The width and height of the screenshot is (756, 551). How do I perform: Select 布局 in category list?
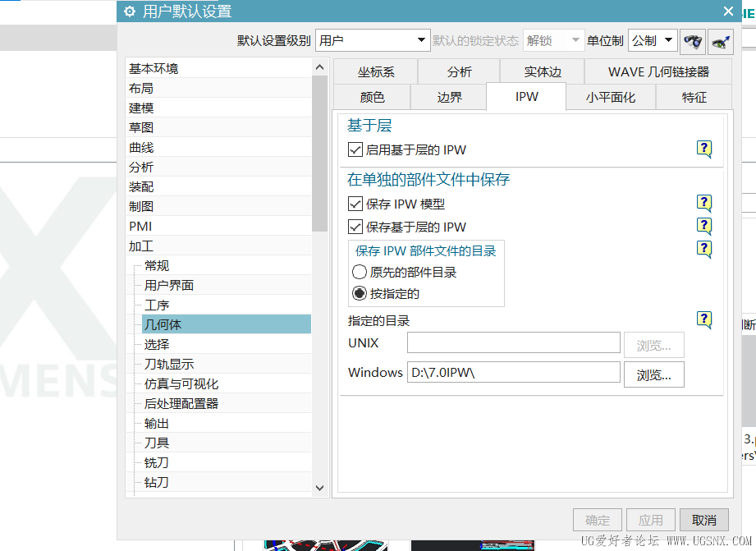click(x=219, y=89)
